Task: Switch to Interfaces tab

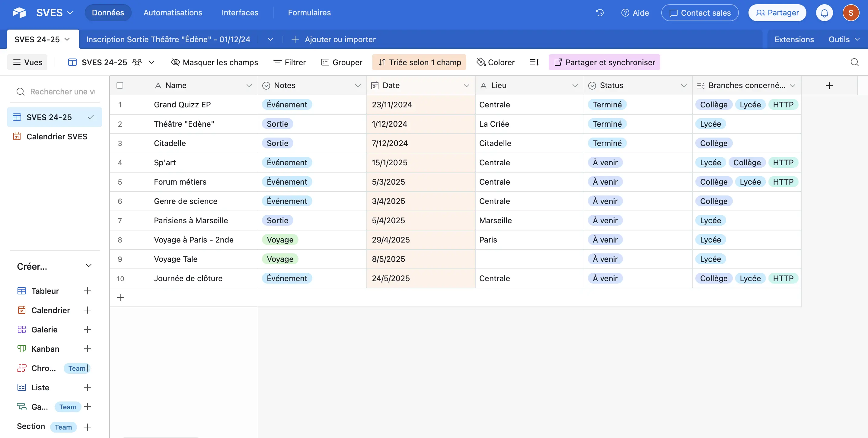Action: tap(240, 13)
